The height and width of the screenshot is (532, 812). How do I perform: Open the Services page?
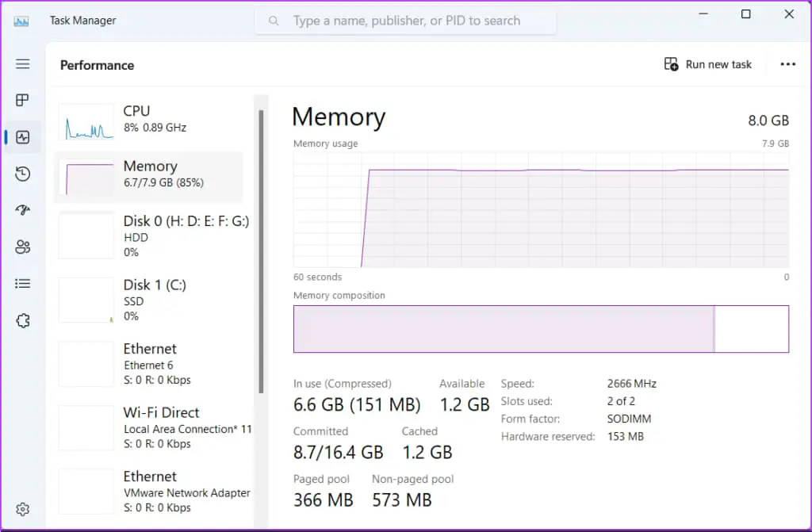pos(22,320)
